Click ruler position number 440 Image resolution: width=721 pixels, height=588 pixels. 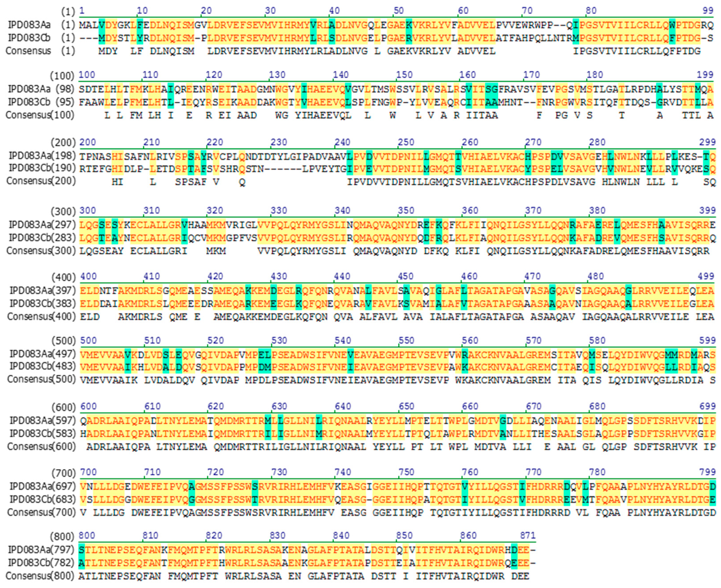pos(342,277)
